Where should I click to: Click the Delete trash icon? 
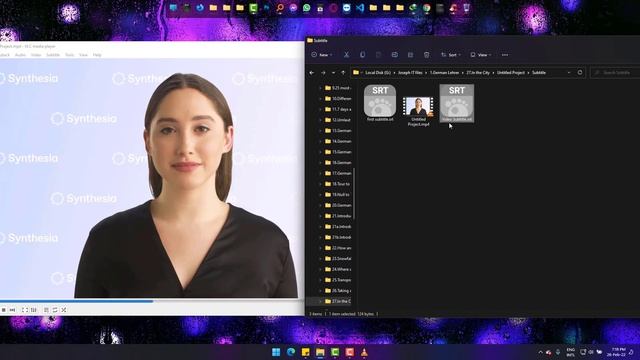tap(427, 55)
